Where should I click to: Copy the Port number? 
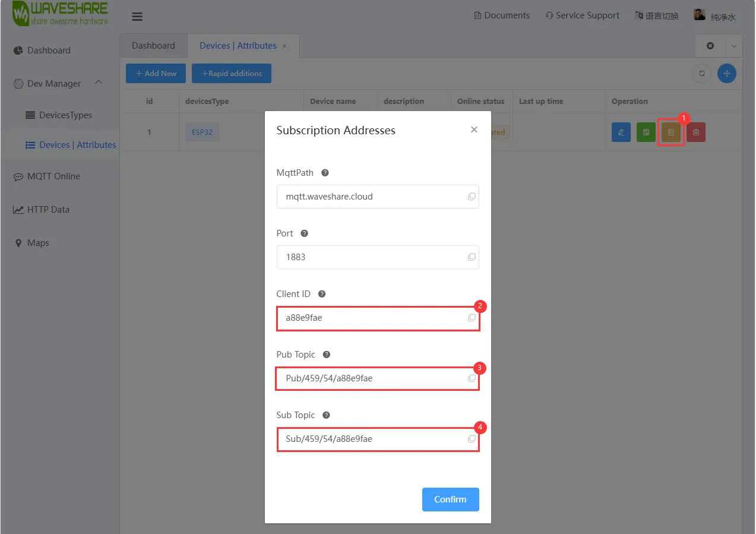[472, 257]
